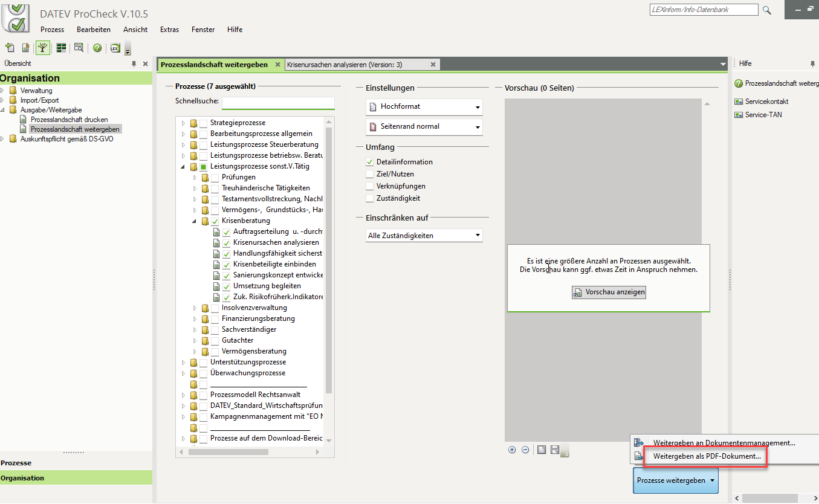Toggle the Detailinformation checkbox

[370, 162]
